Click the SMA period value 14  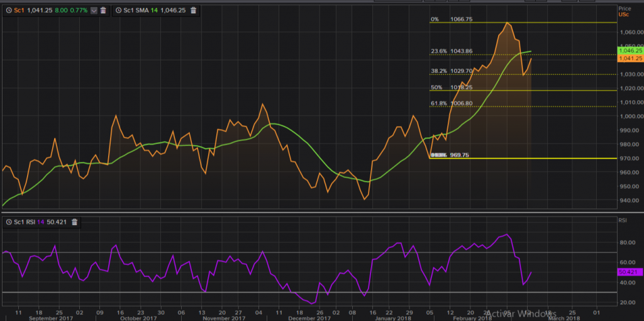pos(153,11)
